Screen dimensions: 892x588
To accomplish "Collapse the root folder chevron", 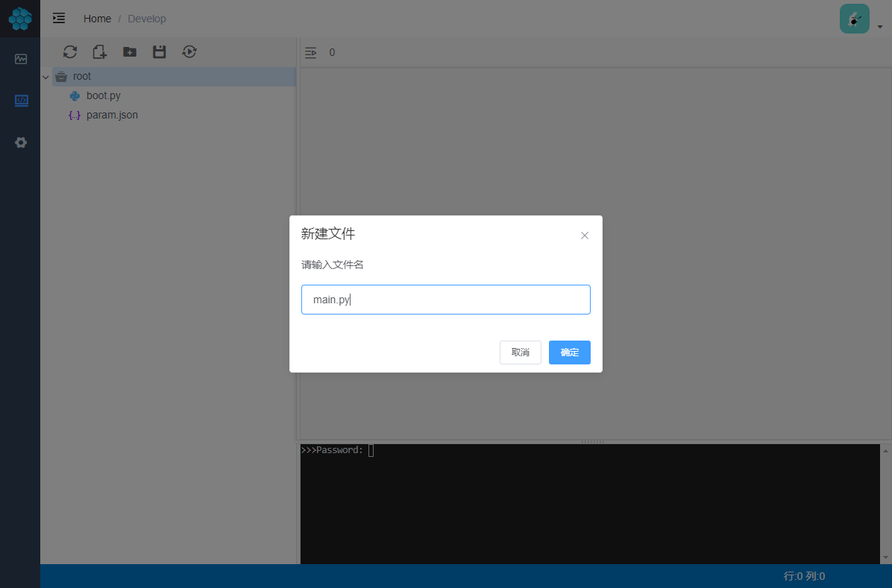I will click(x=45, y=77).
